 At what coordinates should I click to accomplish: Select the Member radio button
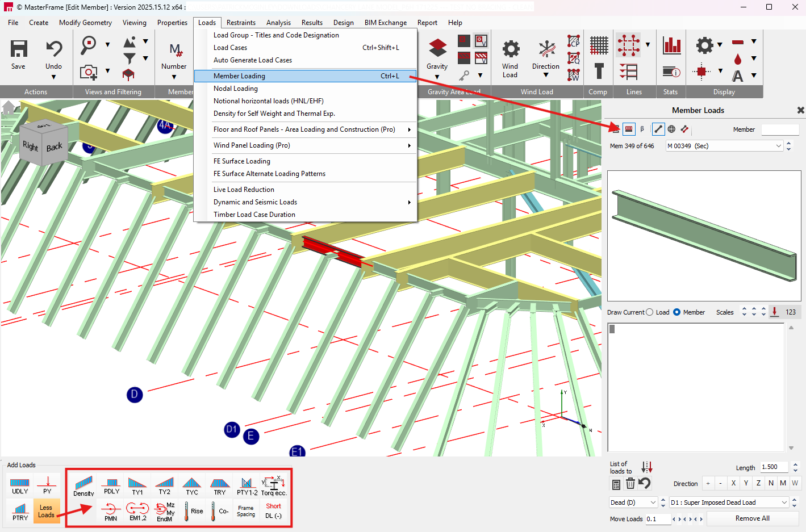[x=677, y=312]
